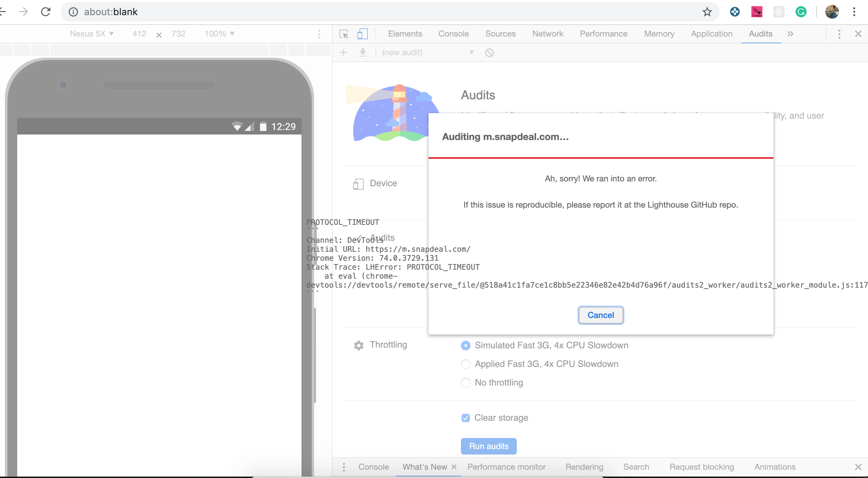Reload the page with the refresh icon
868x478 pixels.
(x=46, y=12)
